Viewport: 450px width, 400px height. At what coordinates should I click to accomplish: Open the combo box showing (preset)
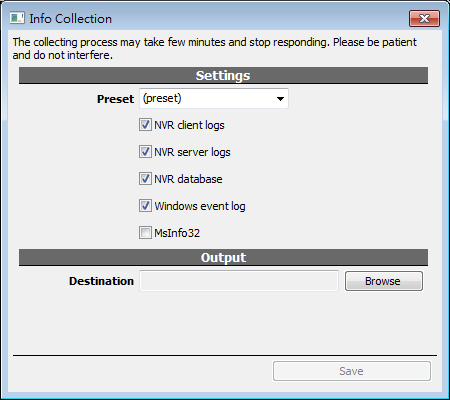(214, 98)
